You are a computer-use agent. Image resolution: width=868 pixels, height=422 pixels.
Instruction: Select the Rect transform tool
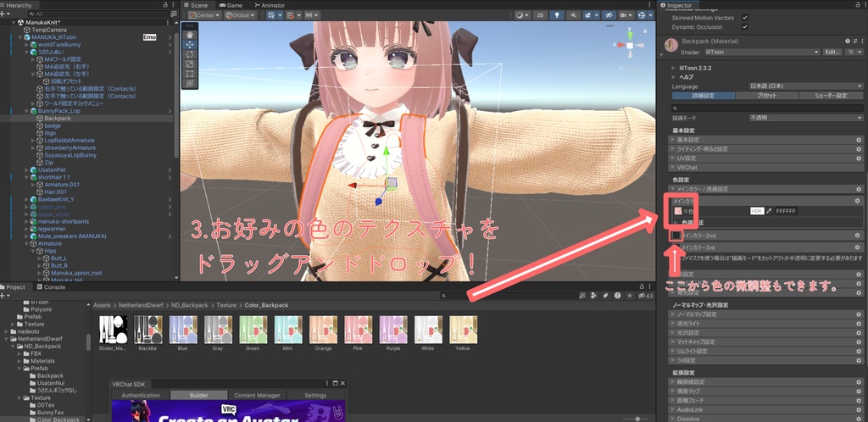[x=190, y=73]
